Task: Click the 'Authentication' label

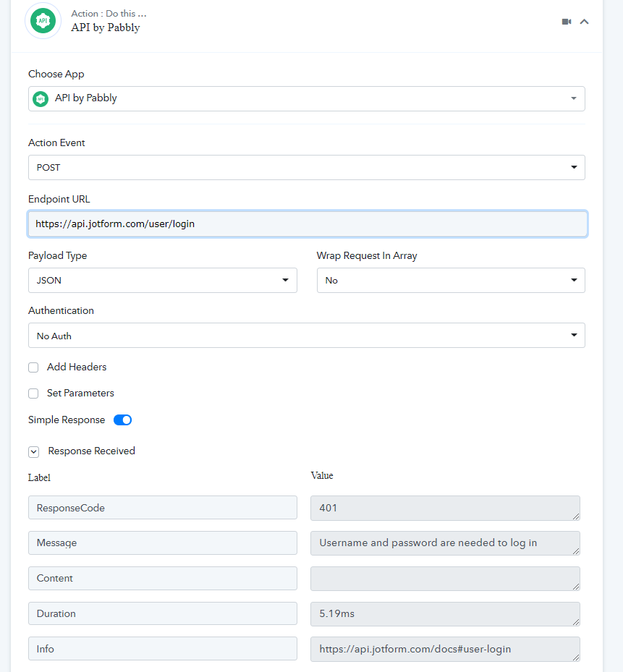Action: click(61, 311)
